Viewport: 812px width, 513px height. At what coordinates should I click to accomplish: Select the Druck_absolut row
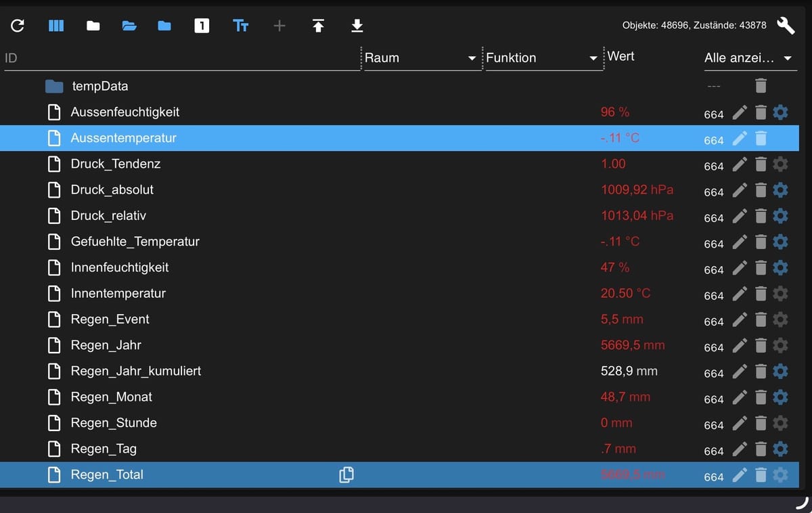399,190
